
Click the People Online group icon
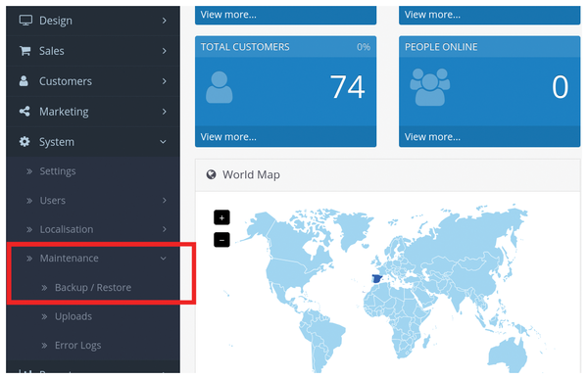pos(430,87)
